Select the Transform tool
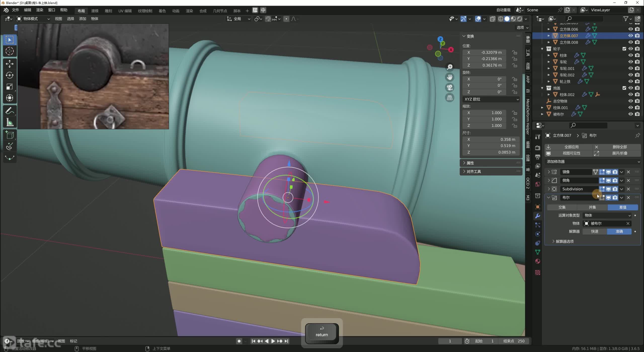This screenshot has height=352, width=644. 10,98
